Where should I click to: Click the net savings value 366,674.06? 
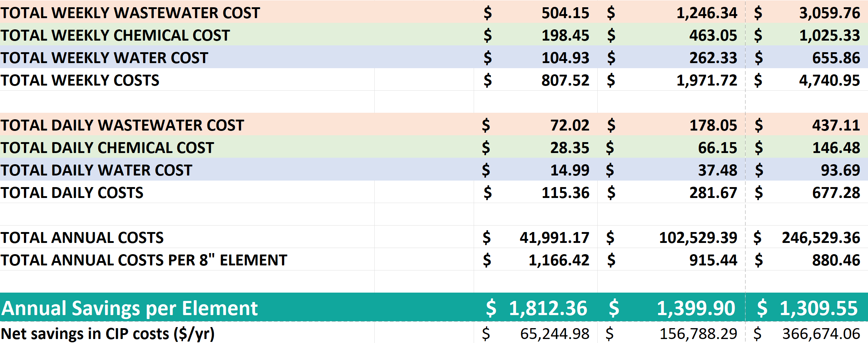821,334
